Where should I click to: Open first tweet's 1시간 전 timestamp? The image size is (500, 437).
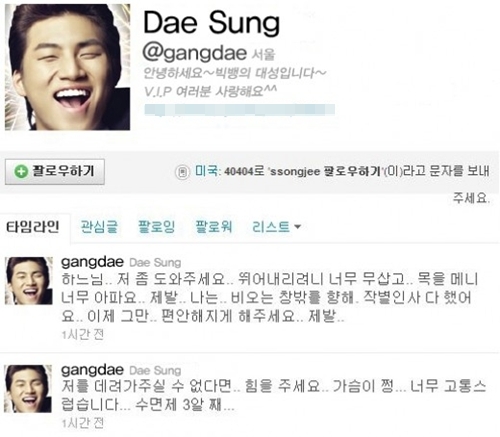[83, 334]
